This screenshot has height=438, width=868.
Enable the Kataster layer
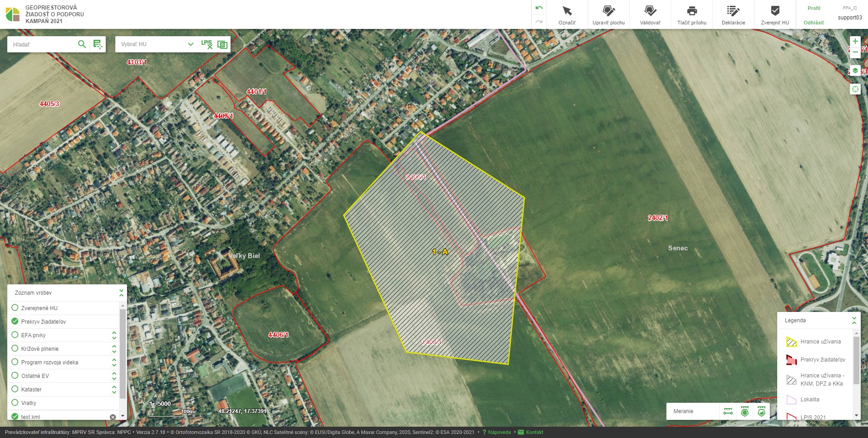15,389
